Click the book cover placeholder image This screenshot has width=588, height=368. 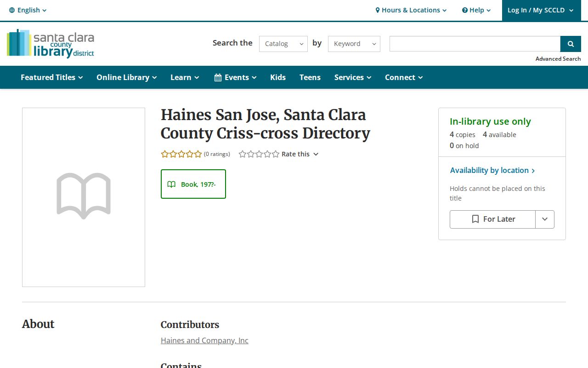pos(84,197)
